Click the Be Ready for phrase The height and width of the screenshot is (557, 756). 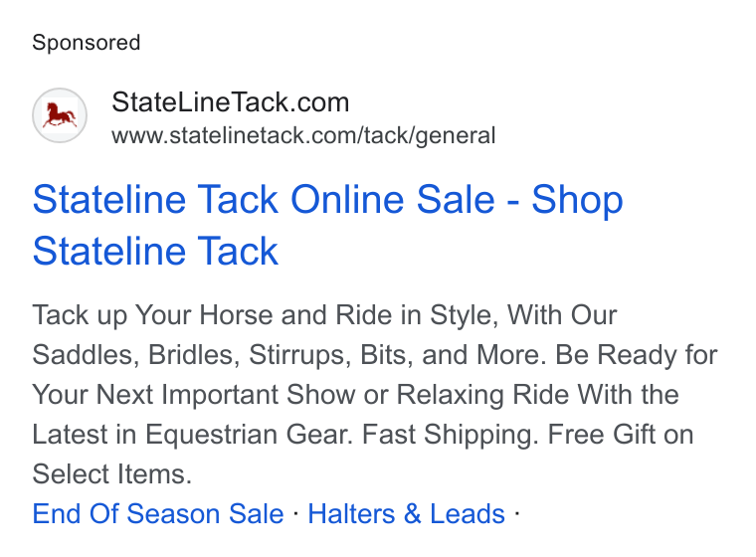click(x=637, y=355)
